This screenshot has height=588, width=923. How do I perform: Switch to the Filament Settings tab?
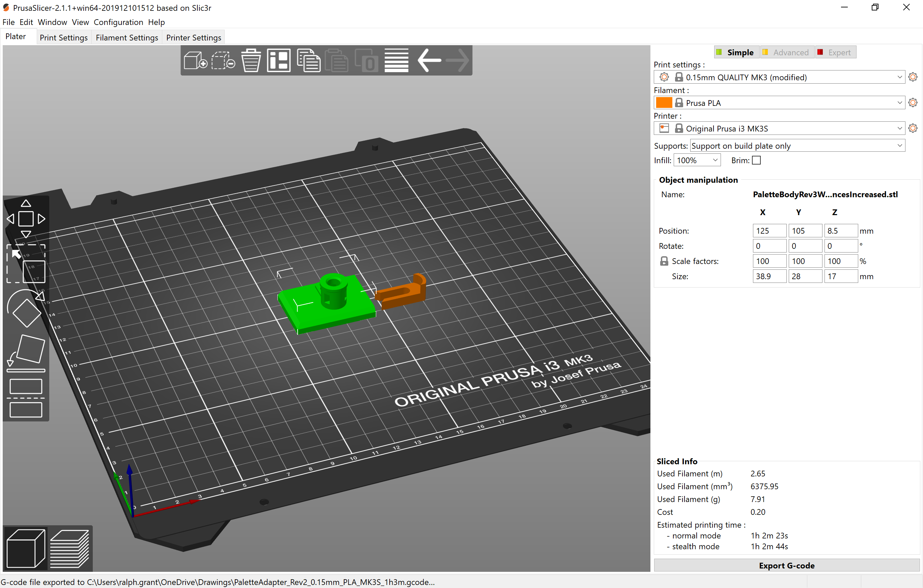pos(127,37)
